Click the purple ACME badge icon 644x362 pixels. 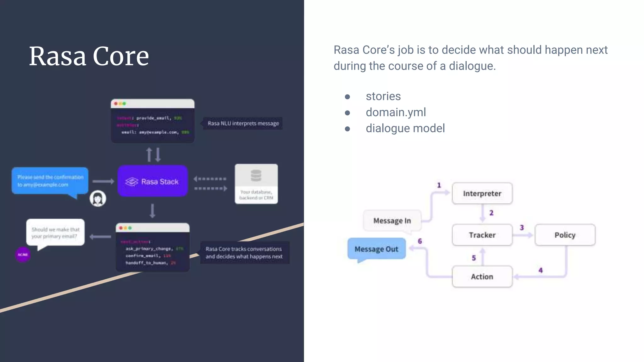[23, 255]
